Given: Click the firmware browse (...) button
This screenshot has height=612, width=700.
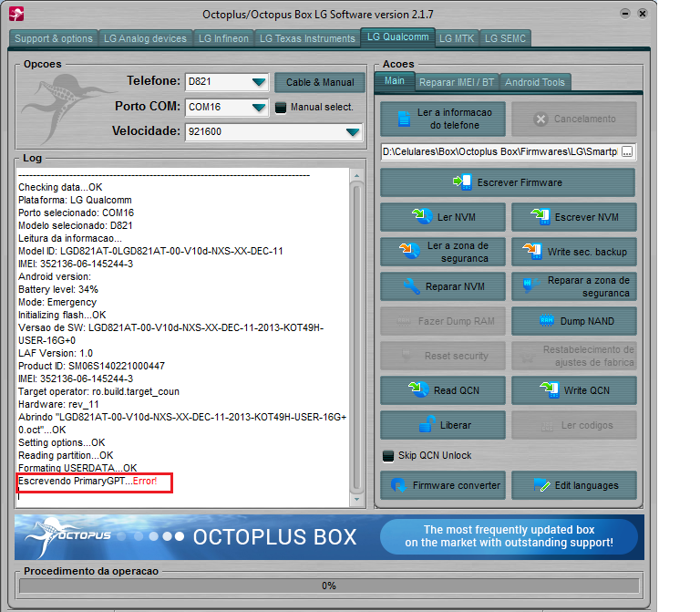Looking at the screenshot, I should (x=627, y=152).
